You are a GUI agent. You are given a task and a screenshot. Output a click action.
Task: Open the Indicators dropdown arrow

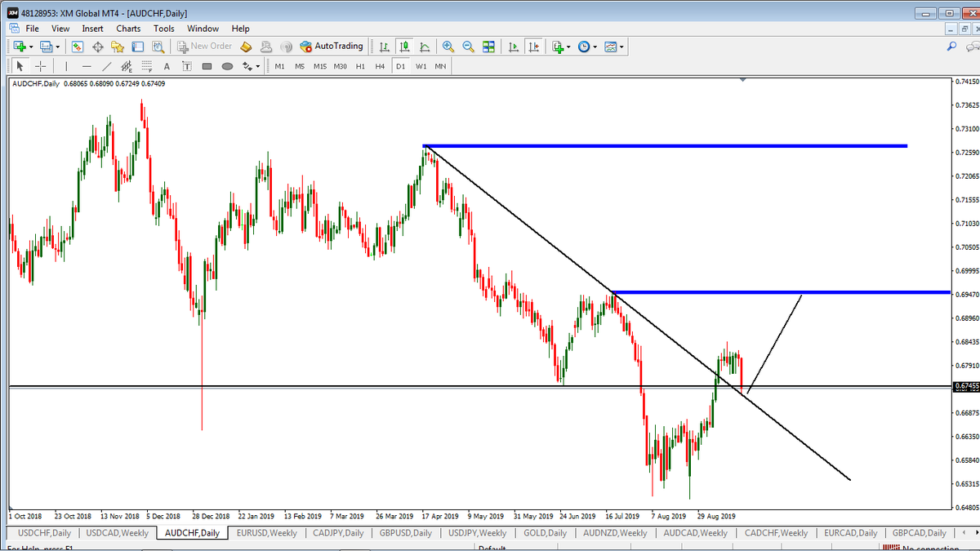569,47
